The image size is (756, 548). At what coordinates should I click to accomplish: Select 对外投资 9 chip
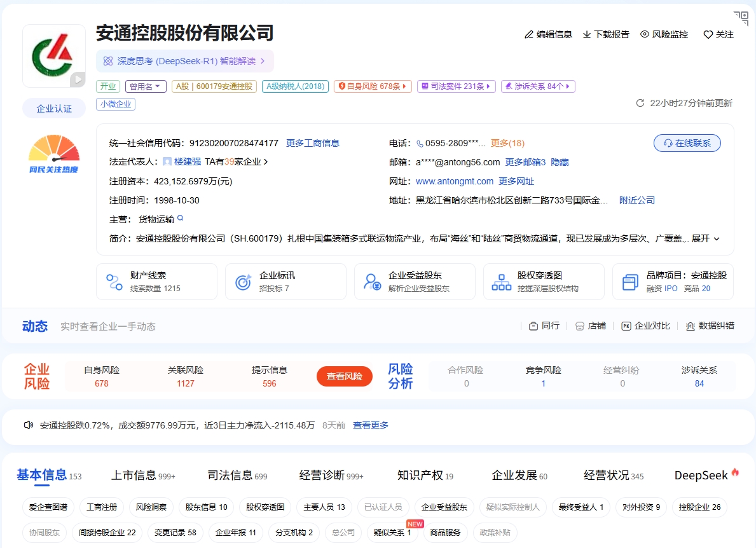[642, 507]
